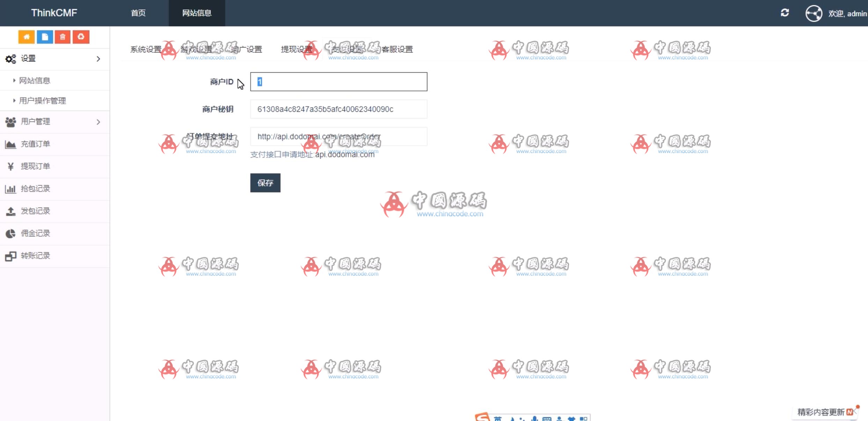Click the 支付接口申请地址 hint text
The image size is (868, 421).
312,154
